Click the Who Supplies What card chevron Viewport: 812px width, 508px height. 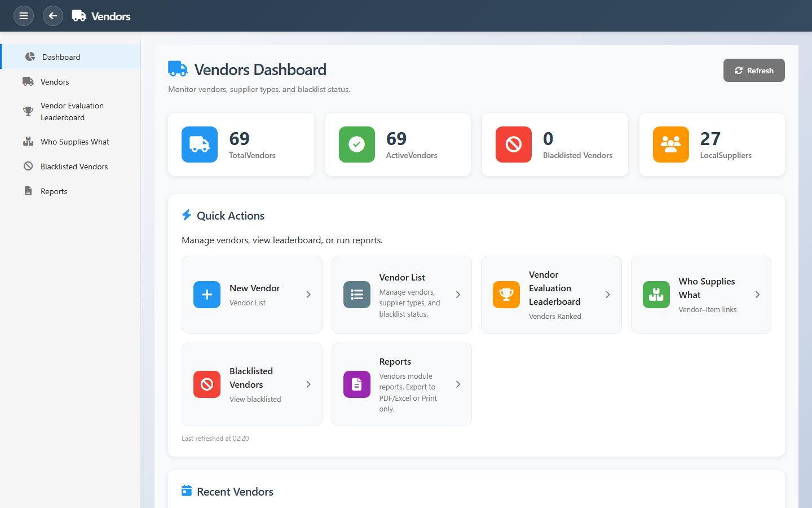757,295
